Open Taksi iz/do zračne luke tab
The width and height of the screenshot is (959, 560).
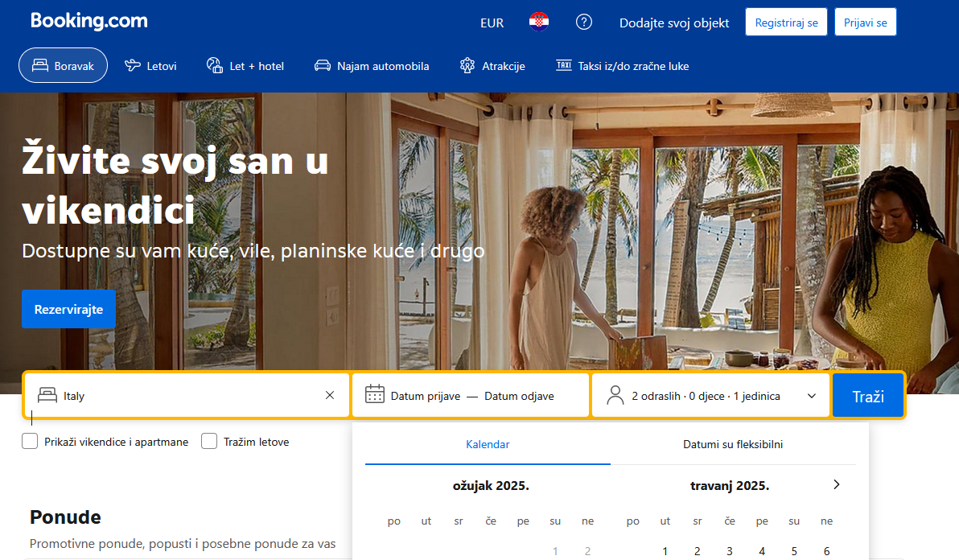623,65
